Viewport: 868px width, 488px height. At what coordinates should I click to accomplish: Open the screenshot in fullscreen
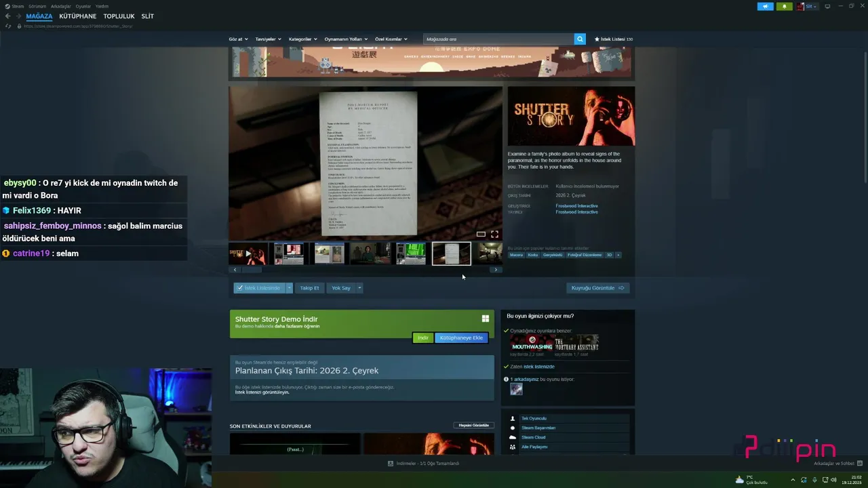coord(494,234)
